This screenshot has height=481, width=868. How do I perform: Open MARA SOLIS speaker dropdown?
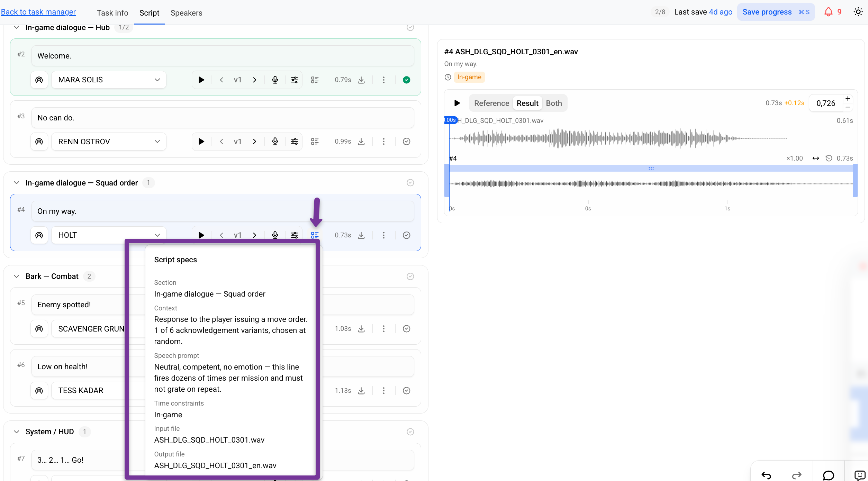109,80
